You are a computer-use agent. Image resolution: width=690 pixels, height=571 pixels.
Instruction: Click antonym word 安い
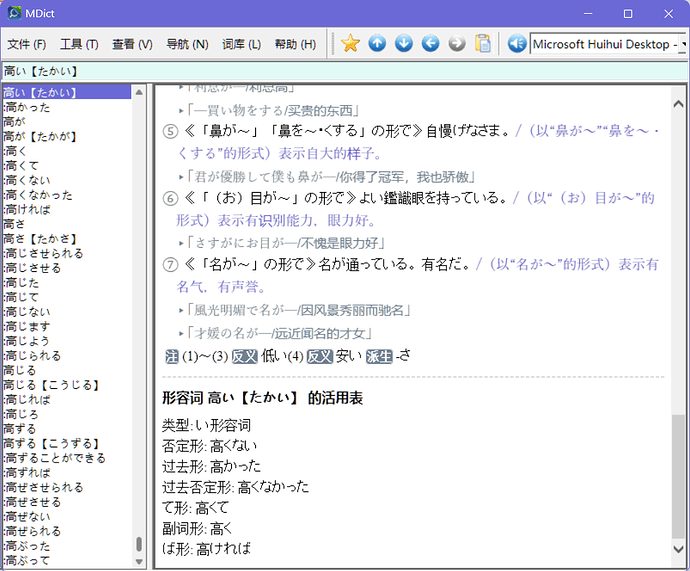349,356
